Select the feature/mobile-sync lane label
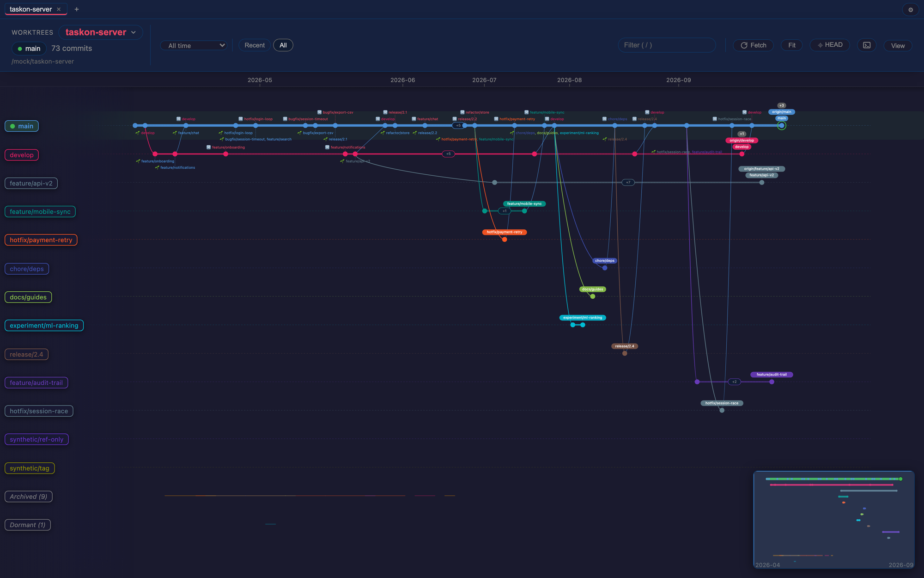This screenshot has width=924, height=578. click(40, 212)
